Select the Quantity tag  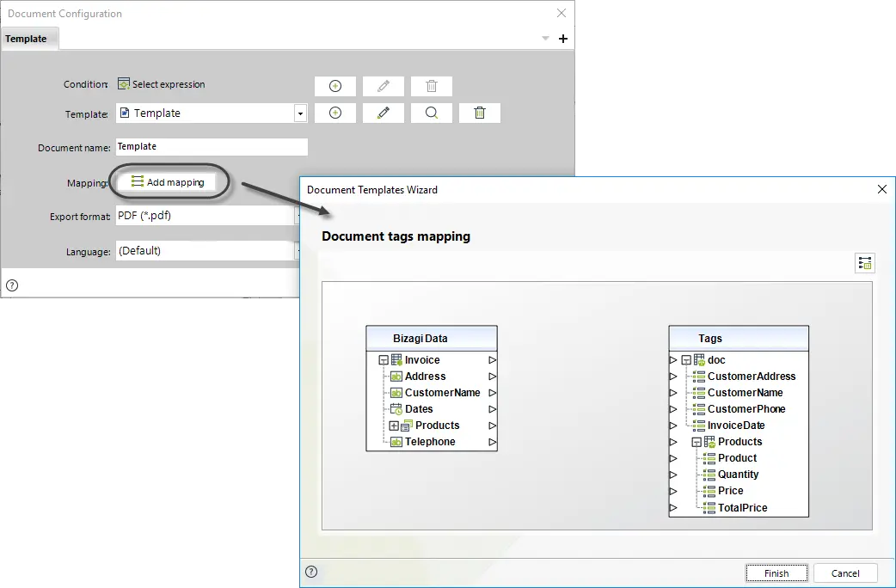(739, 475)
